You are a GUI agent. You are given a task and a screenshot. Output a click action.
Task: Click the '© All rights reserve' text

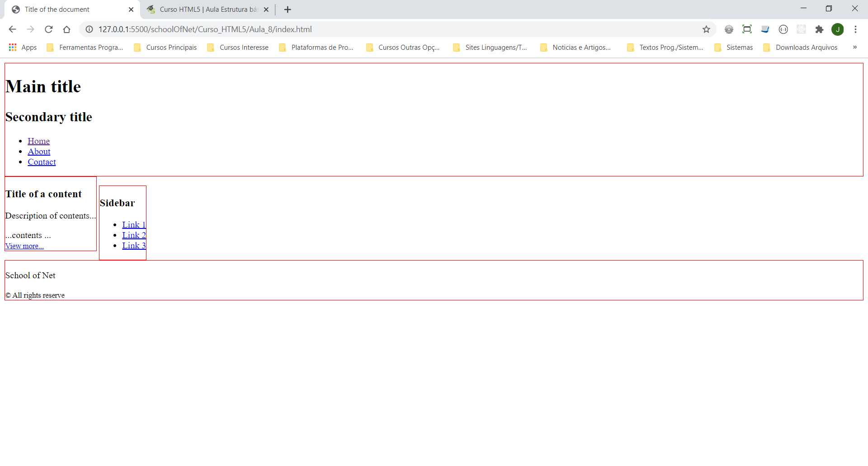(35, 295)
